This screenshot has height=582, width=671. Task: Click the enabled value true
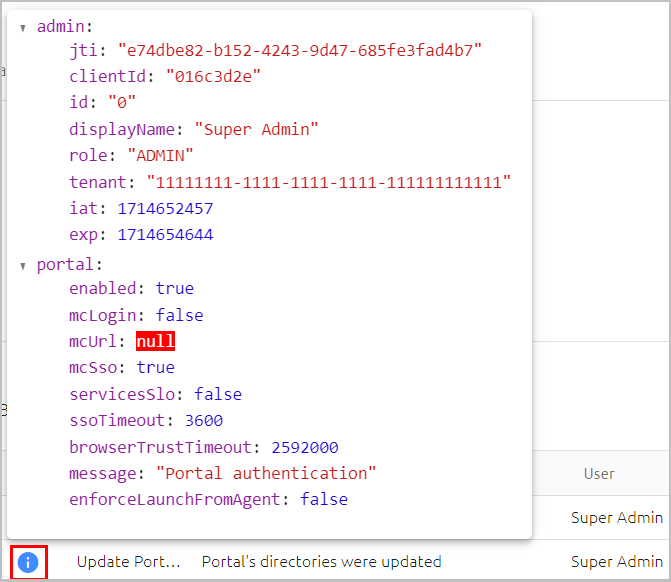point(175,288)
